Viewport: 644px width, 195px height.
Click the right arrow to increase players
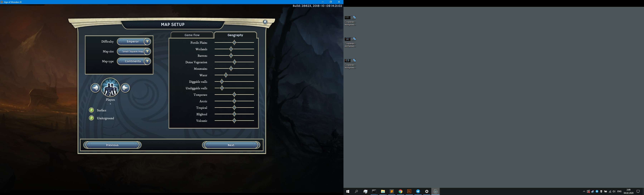[x=125, y=88]
